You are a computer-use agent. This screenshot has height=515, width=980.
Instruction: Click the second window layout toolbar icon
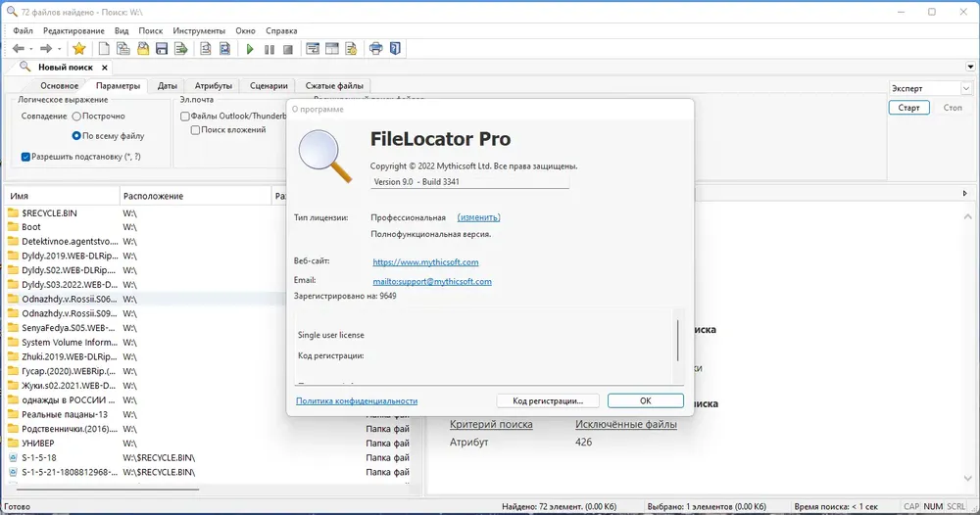332,49
